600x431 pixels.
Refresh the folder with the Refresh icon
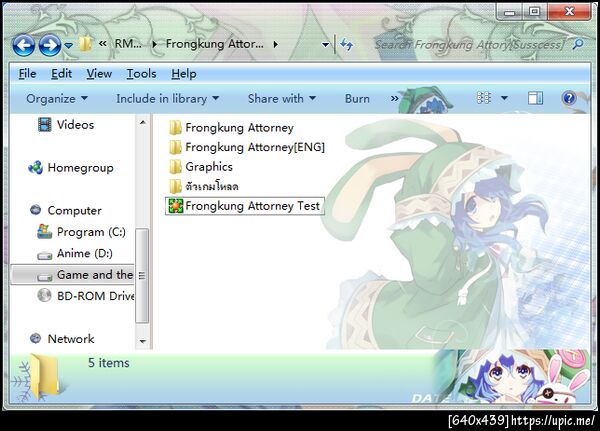pyautogui.click(x=347, y=44)
